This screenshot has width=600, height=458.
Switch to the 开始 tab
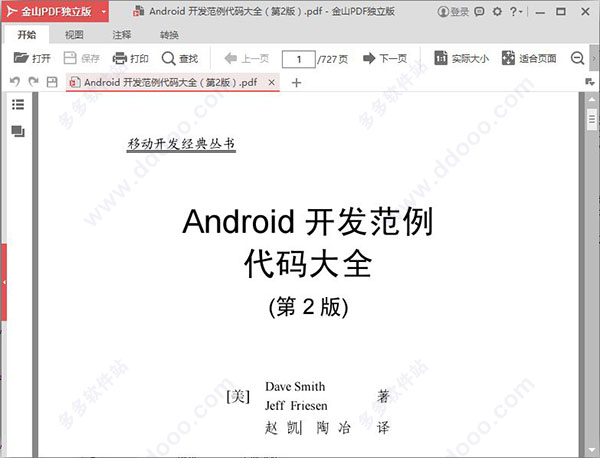(x=27, y=35)
